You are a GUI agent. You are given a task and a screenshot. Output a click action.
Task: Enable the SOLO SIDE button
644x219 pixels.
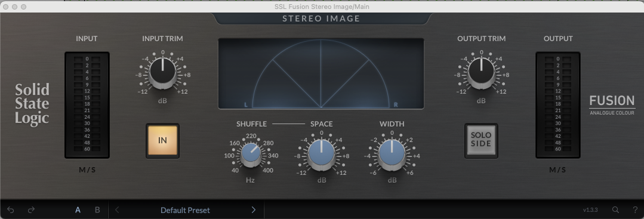pos(481,140)
